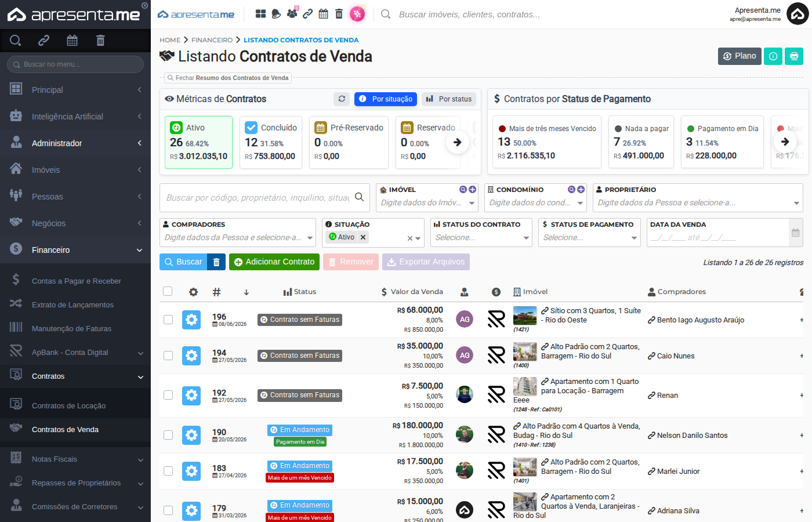The image size is (812, 522).
Task: Refresh the Métricas de Contratos panel
Action: 342,99
